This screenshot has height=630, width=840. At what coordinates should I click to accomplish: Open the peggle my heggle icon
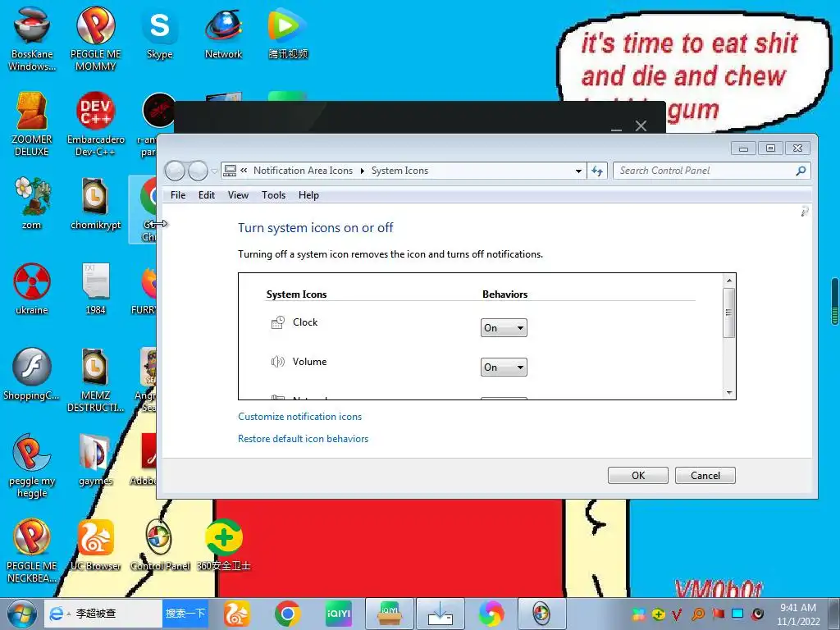32,464
